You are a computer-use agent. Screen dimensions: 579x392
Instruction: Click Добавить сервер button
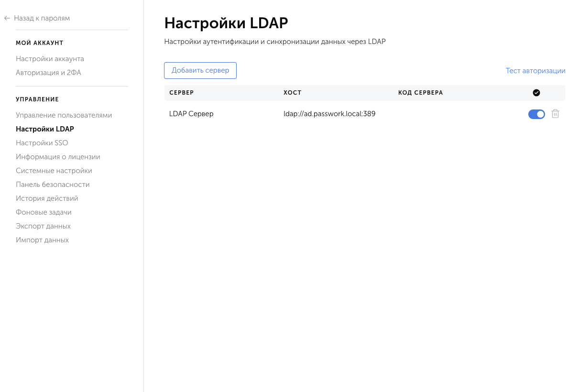[x=200, y=70]
